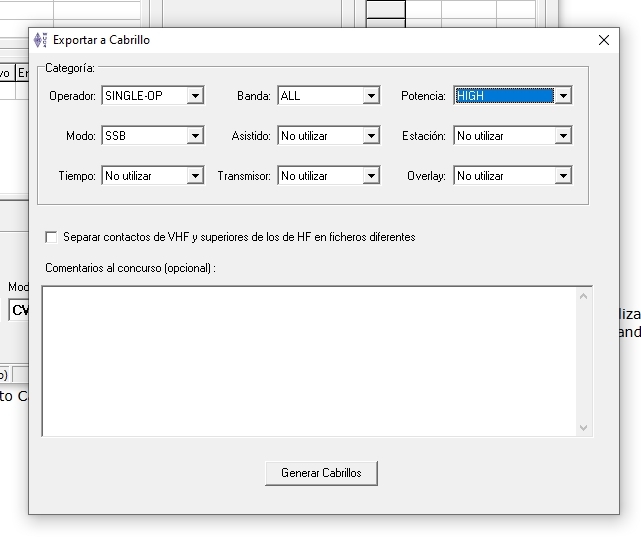Expand the Modo dropdown showing SSB
Image resolution: width=641 pixels, height=539 pixels.
point(195,136)
